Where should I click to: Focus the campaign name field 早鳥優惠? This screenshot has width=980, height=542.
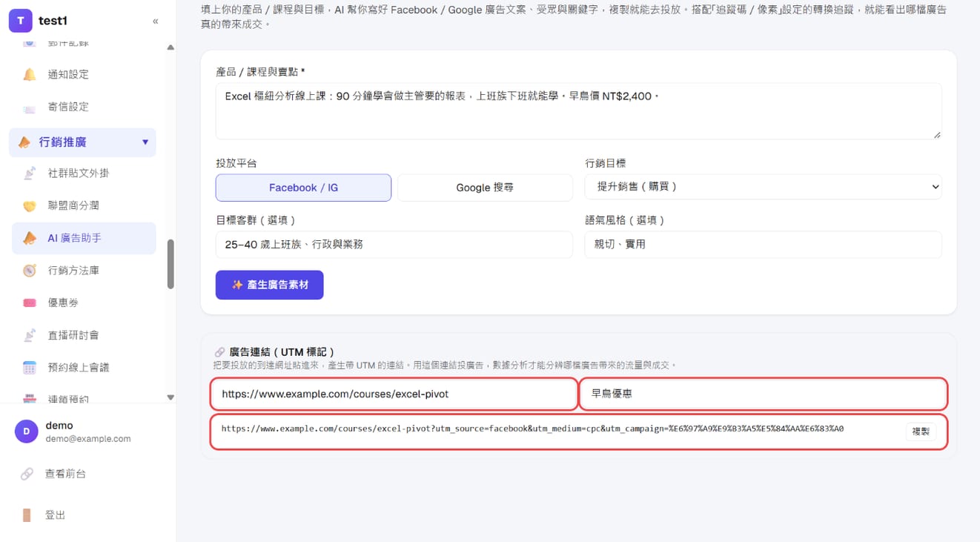tap(764, 394)
